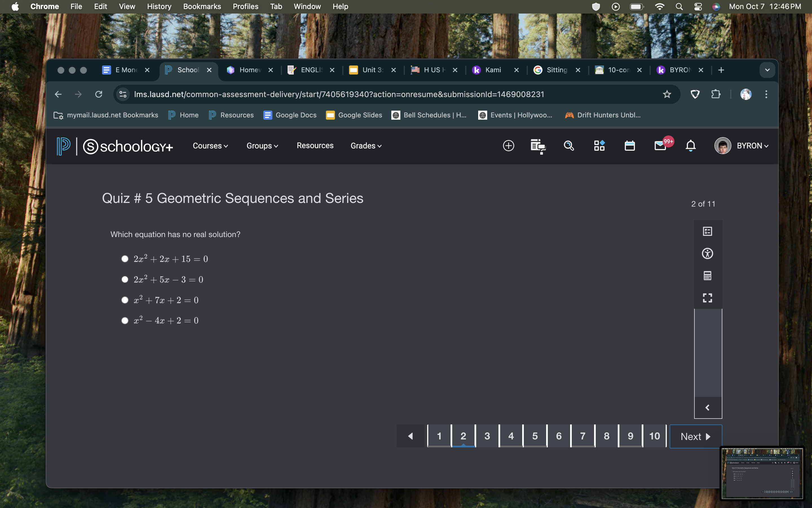Viewport: 812px width, 508px height.
Task: Switch to the 10-con tab
Action: click(x=618, y=70)
